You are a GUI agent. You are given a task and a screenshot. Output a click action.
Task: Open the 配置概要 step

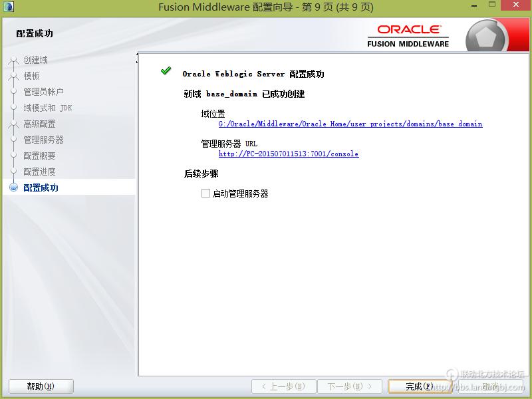(40, 156)
